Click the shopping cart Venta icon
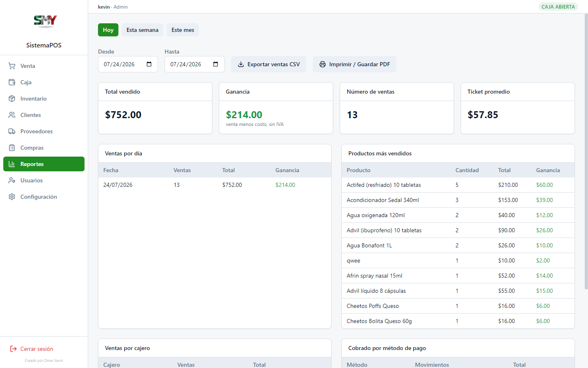This screenshot has width=588, height=368. click(x=12, y=66)
